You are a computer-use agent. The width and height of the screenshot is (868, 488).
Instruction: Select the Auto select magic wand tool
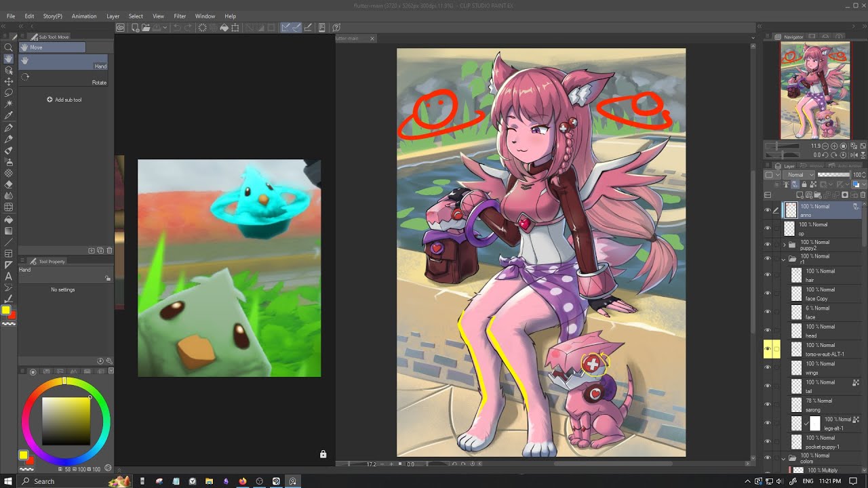click(9, 104)
